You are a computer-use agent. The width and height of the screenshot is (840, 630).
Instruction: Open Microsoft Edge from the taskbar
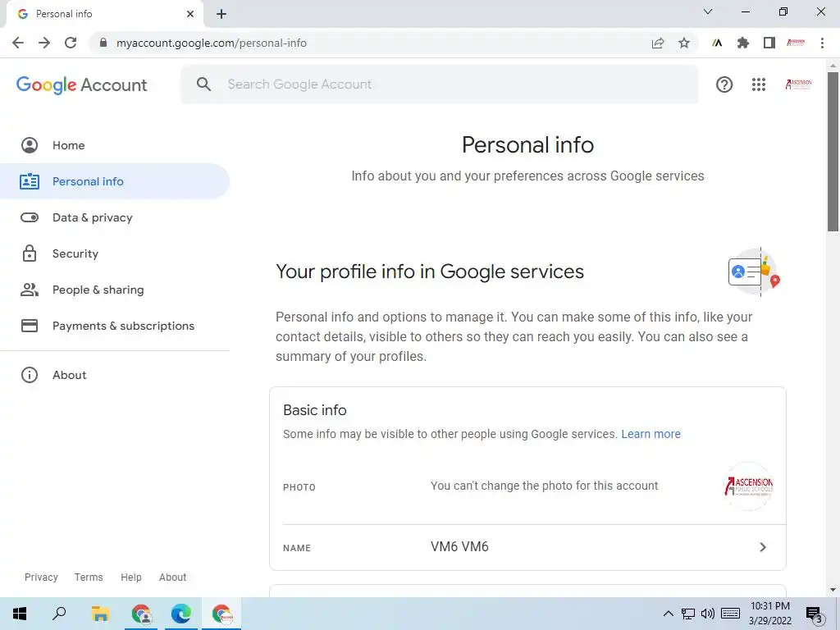pos(181,614)
